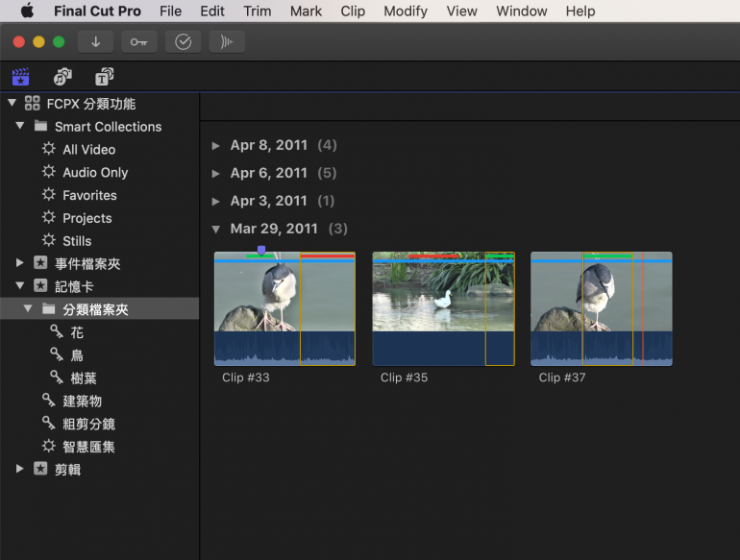This screenshot has width=740, height=560.
Task: Click the library icon beside FCPX 分類功能
Action: click(x=33, y=103)
